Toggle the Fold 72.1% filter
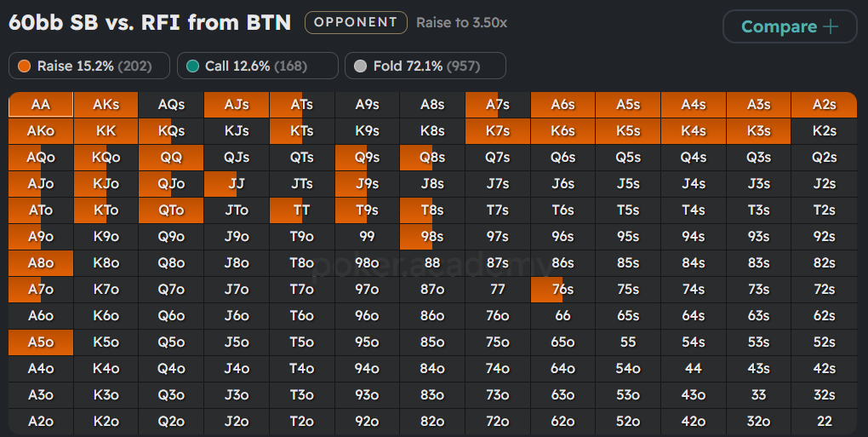The image size is (868, 437). point(425,66)
